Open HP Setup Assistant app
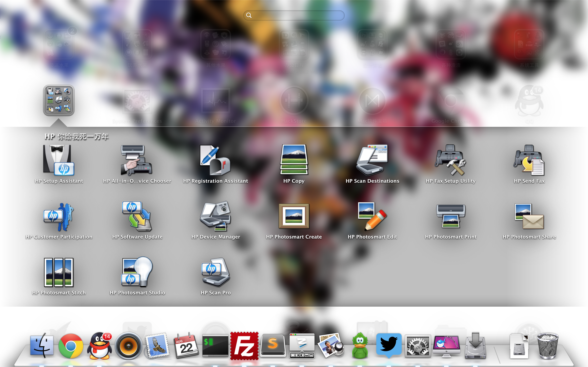588x367 pixels. coord(59,160)
